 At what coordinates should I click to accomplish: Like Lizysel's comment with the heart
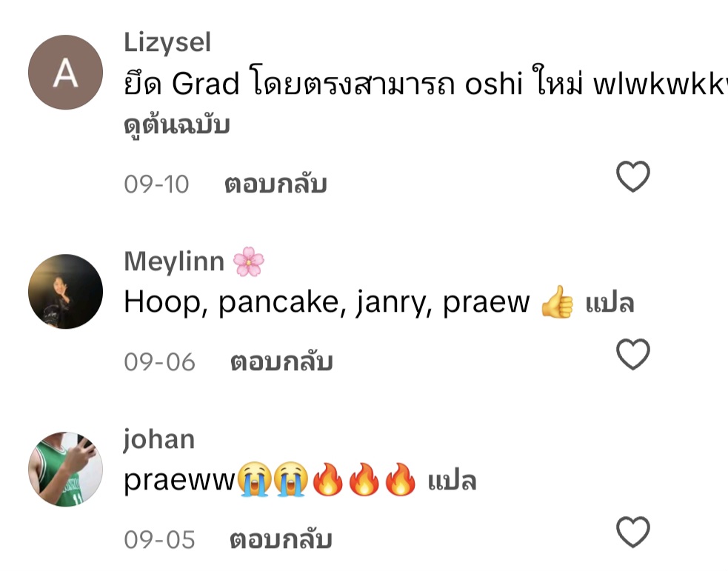pos(632,176)
